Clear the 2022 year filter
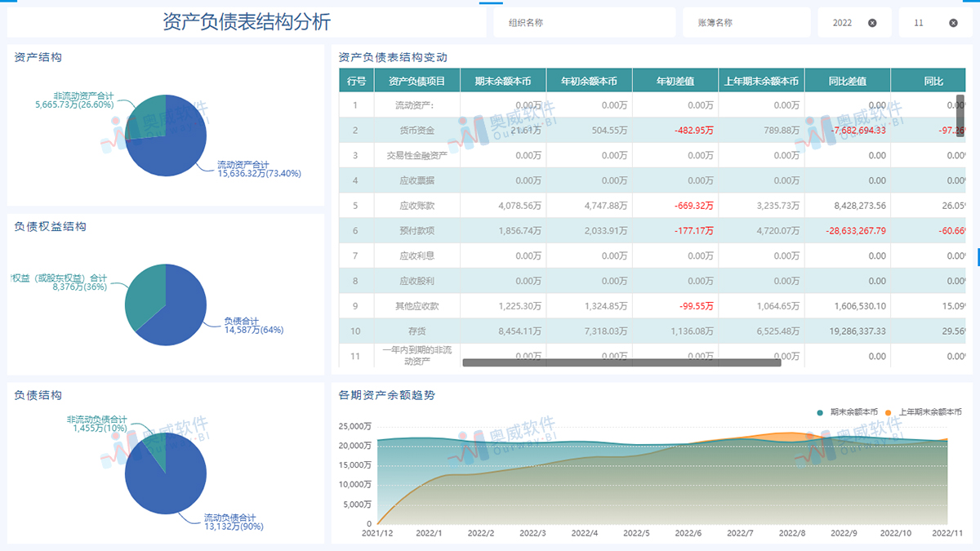This screenshot has width=980, height=551. pos(872,23)
